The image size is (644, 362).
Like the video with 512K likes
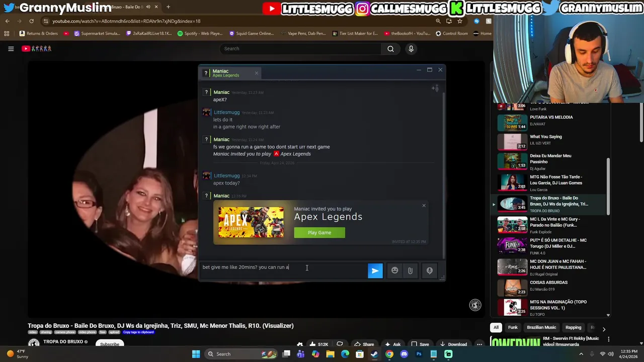319,344
